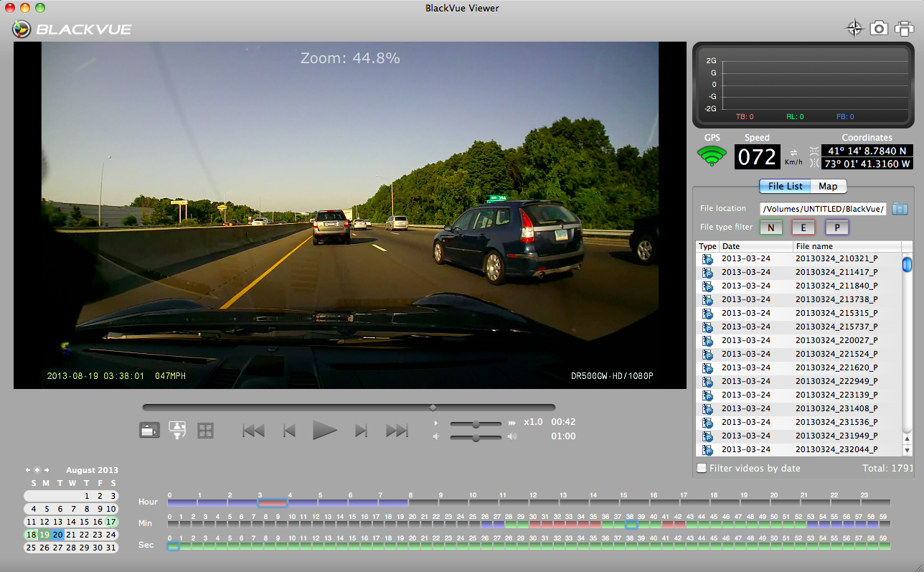Select file 20130324_215315_P in list
924x572 pixels.
coord(836,313)
